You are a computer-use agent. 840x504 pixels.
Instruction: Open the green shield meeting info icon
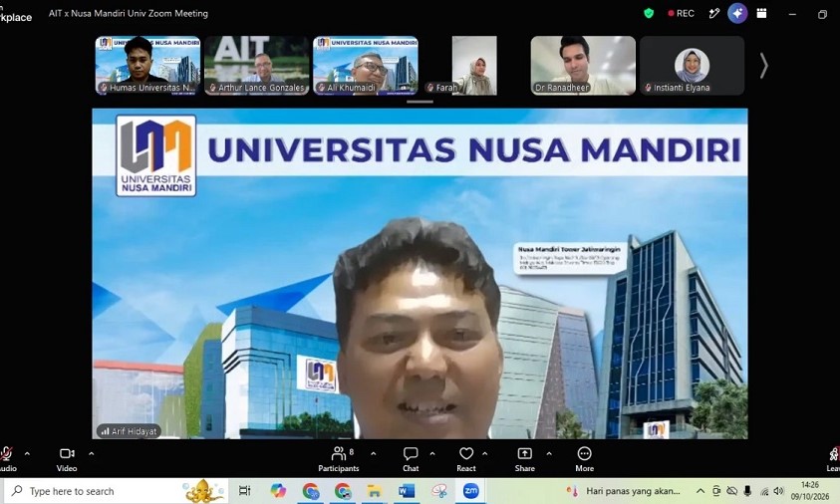pyautogui.click(x=649, y=13)
